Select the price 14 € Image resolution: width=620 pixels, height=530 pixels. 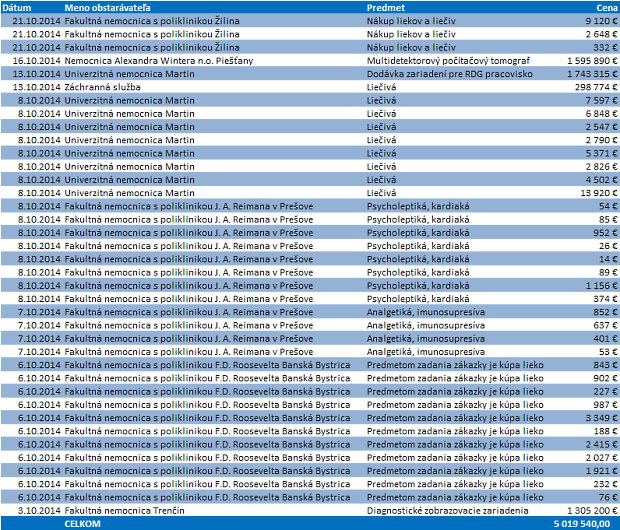(608, 259)
